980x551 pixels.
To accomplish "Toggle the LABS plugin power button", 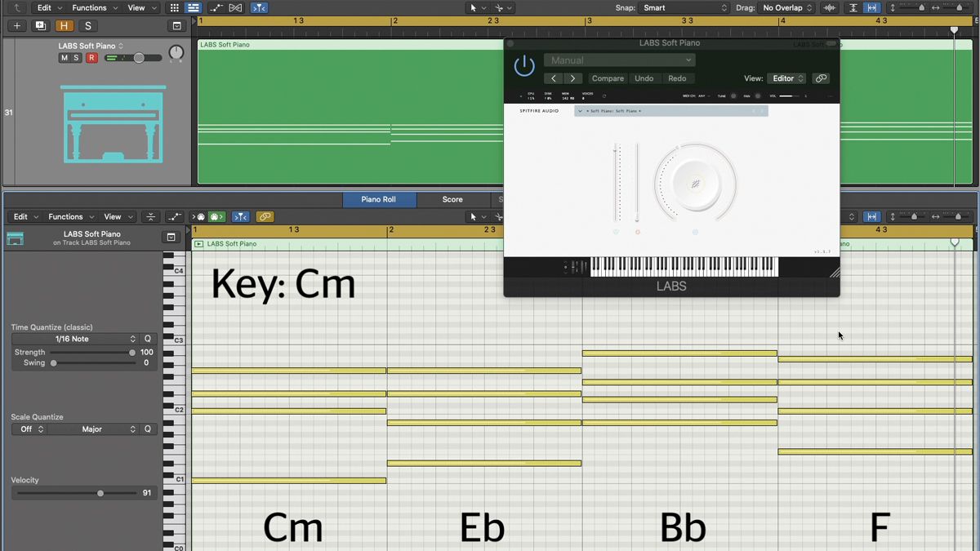I will 523,65.
